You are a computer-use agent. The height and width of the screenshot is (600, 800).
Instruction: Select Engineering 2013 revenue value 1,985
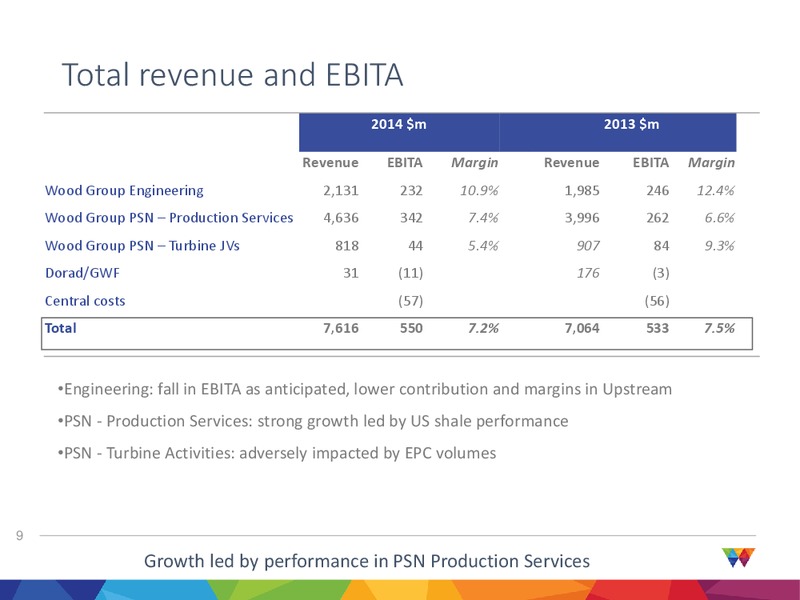[582, 191]
